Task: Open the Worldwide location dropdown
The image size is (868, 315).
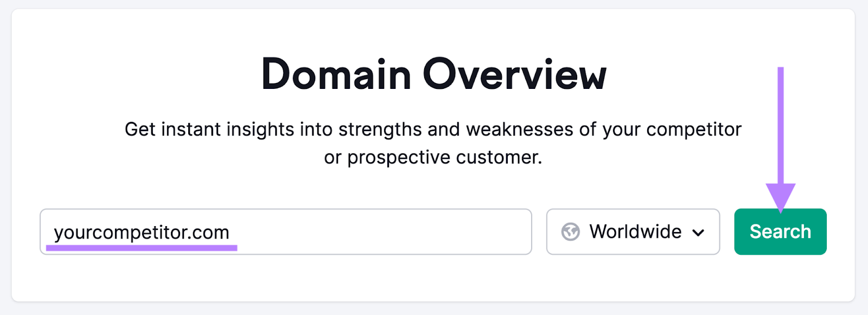Action: 633,232
